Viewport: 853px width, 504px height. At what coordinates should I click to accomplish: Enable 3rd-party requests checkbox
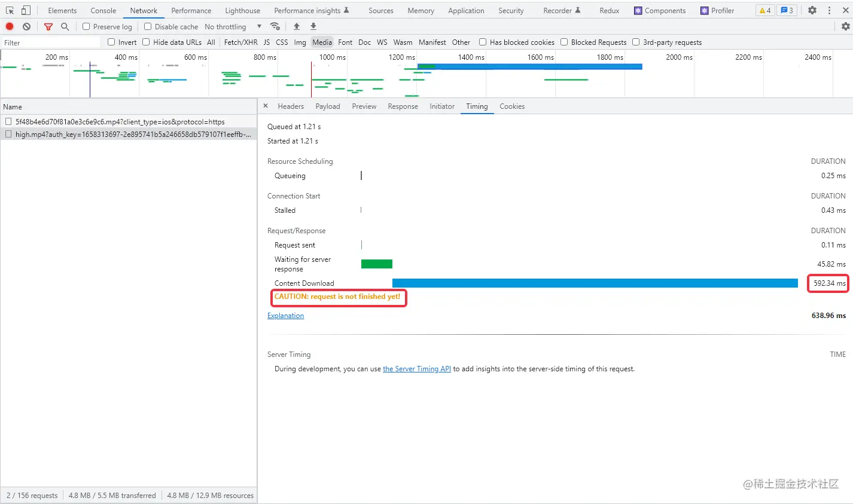click(x=636, y=42)
